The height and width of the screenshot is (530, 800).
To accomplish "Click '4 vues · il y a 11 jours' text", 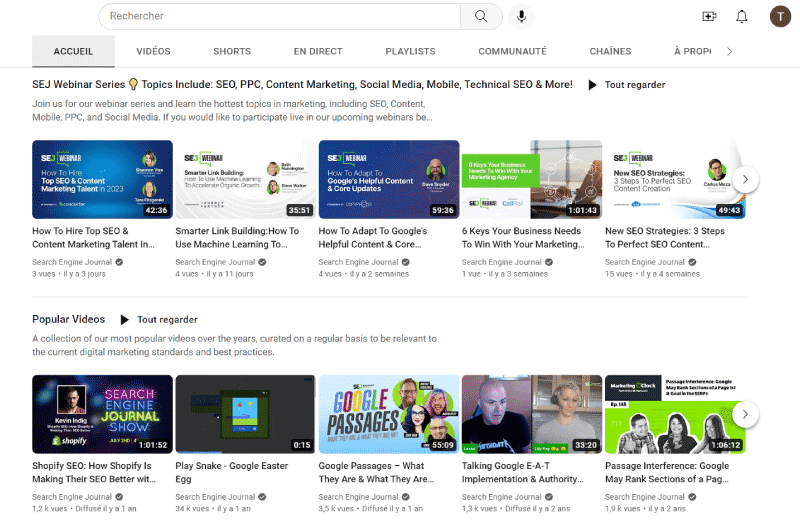I will [214, 274].
